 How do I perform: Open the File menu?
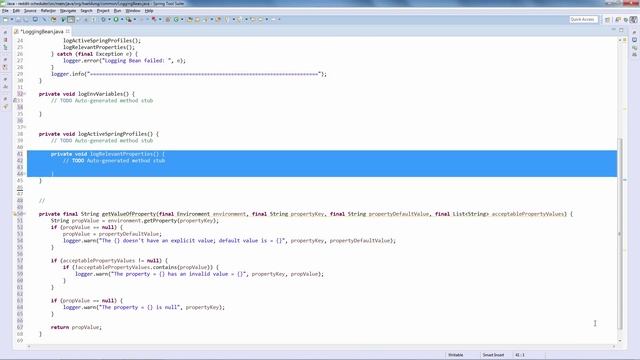[x=5, y=11]
